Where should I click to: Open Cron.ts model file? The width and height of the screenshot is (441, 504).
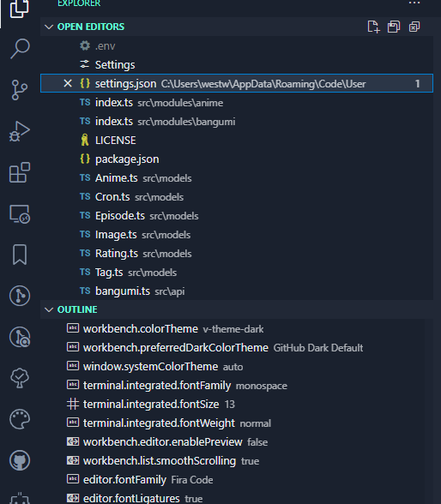[x=237, y=197]
